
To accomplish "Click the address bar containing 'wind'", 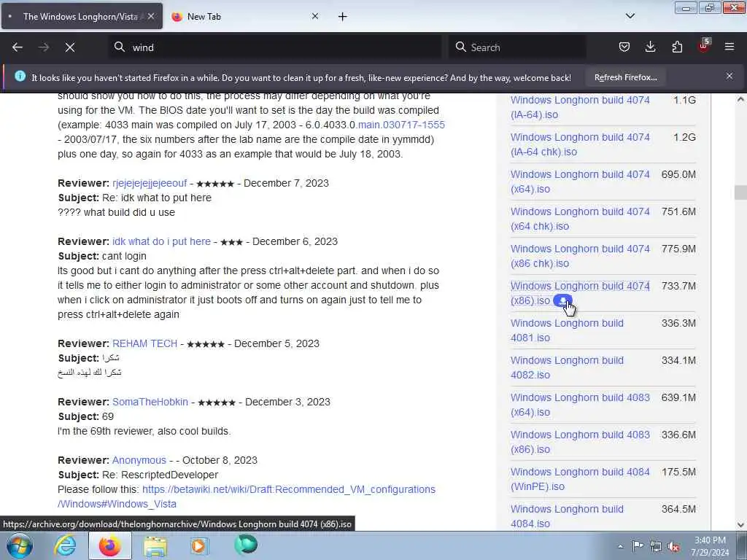I will point(276,47).
